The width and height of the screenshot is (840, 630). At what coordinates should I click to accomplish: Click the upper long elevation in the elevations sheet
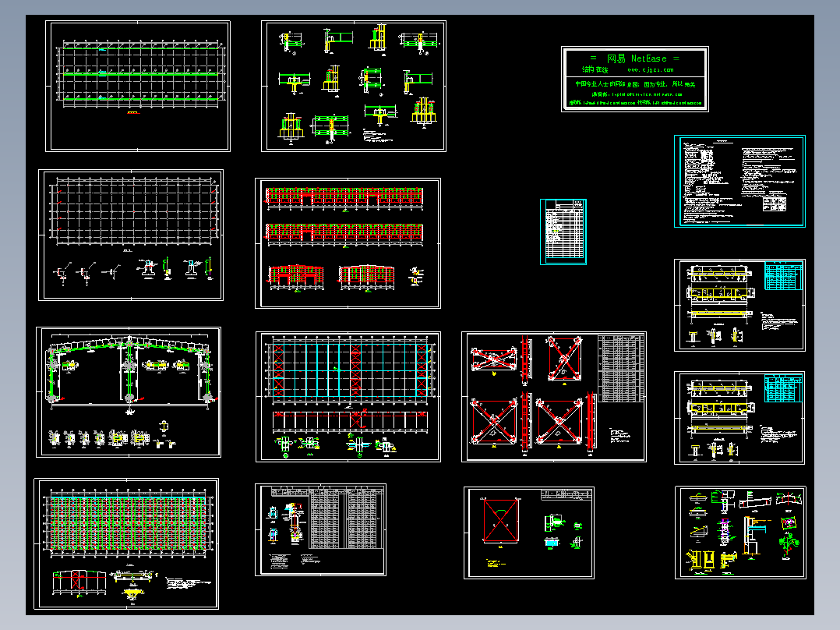point(344,197)
